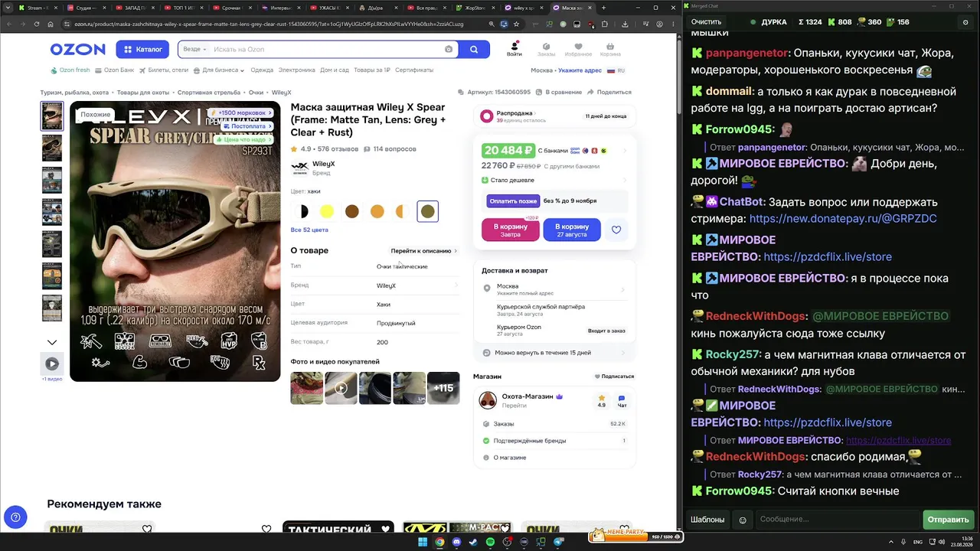Focus the chat message input field
Image resolution: width=980 pixels, height=551 pixels.
tap(837, 520)
